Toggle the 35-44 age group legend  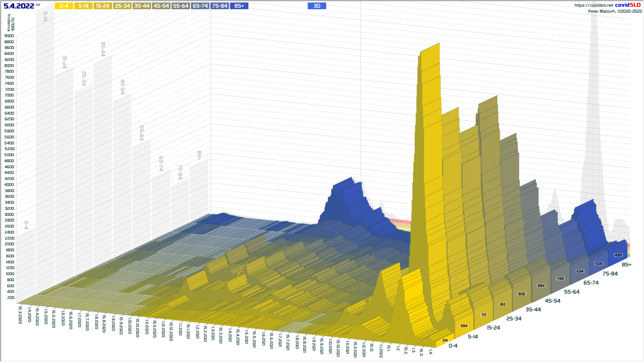[142, 6]
